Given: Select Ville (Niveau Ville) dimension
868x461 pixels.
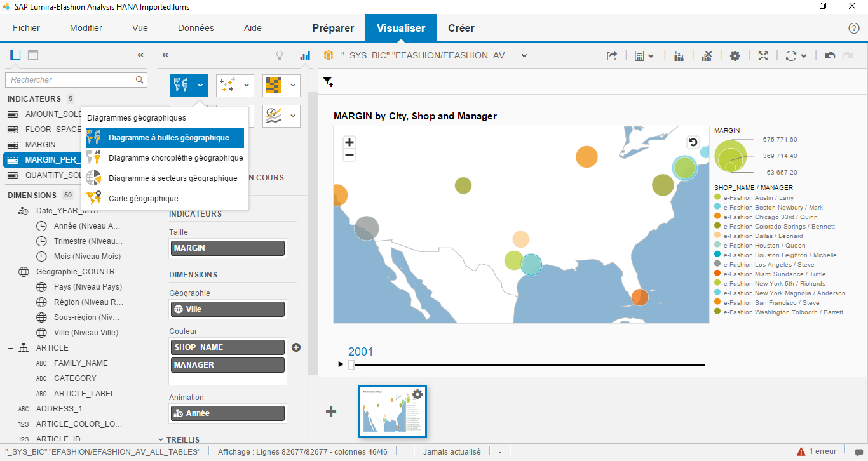Looking at the screenshot, I should click(x=86, y=333).
